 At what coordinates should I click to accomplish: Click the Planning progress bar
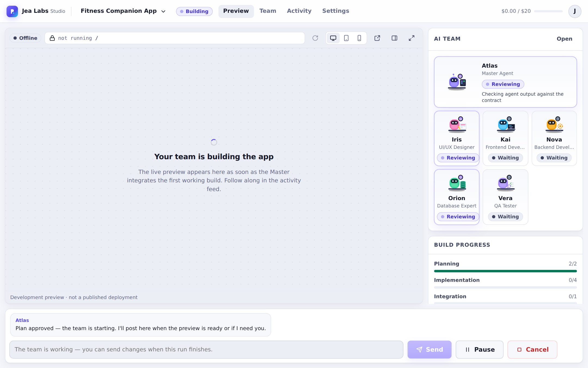506,271
